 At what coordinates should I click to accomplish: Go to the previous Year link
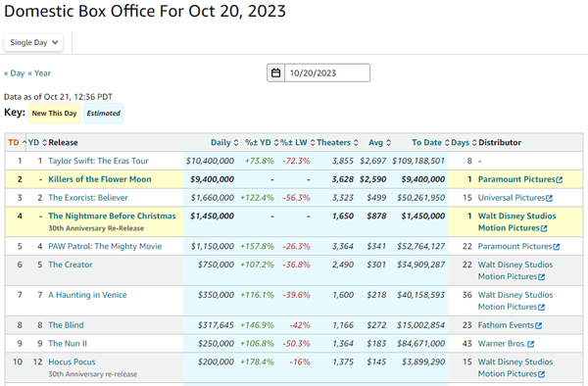pos(39,73)
